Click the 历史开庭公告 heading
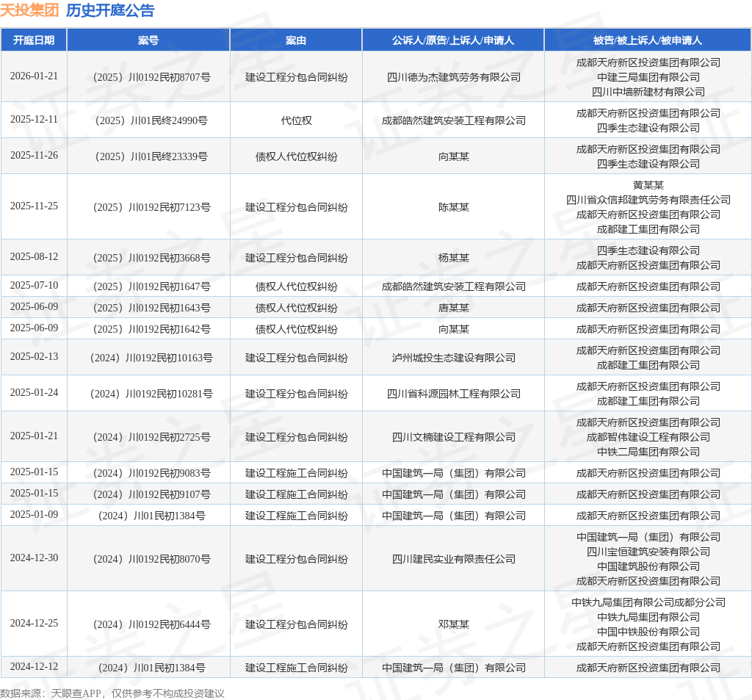Viewport: 752px width, 700px height. pos(110,10)
